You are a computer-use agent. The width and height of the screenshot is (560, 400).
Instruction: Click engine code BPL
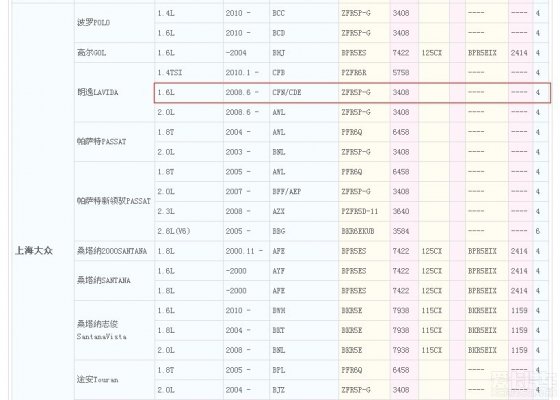coord(279,370)
